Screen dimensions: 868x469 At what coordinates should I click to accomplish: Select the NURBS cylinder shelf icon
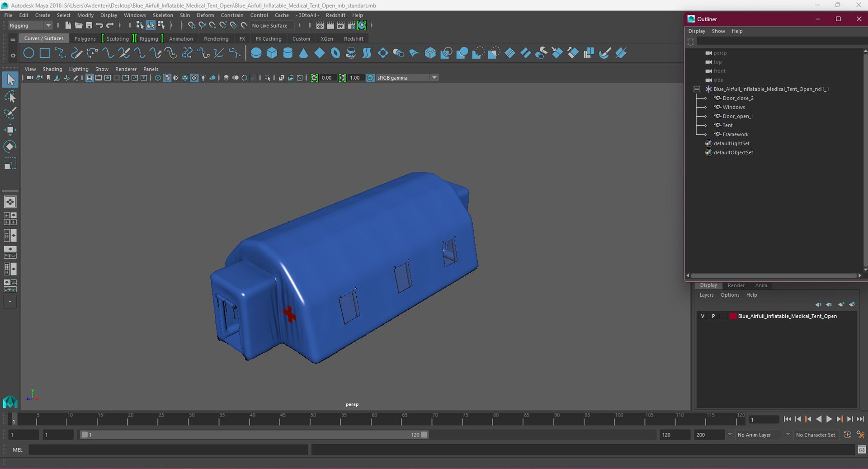pos(288,53)
